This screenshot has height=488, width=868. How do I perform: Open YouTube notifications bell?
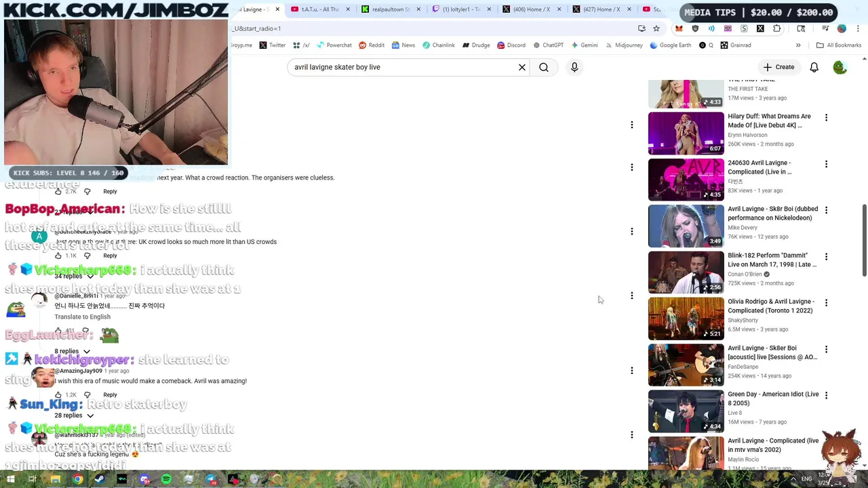[x=814, y=67]
